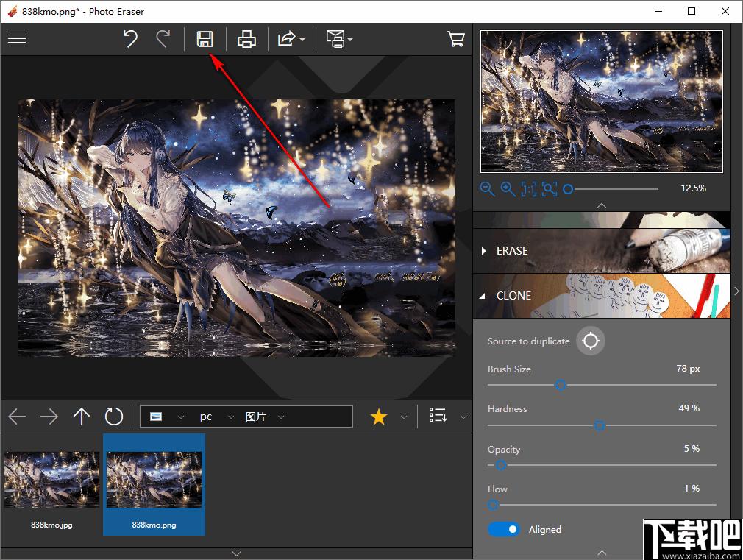Open the computer root dropdown in path
Viewport: 743px width, 560px height.
180,417
